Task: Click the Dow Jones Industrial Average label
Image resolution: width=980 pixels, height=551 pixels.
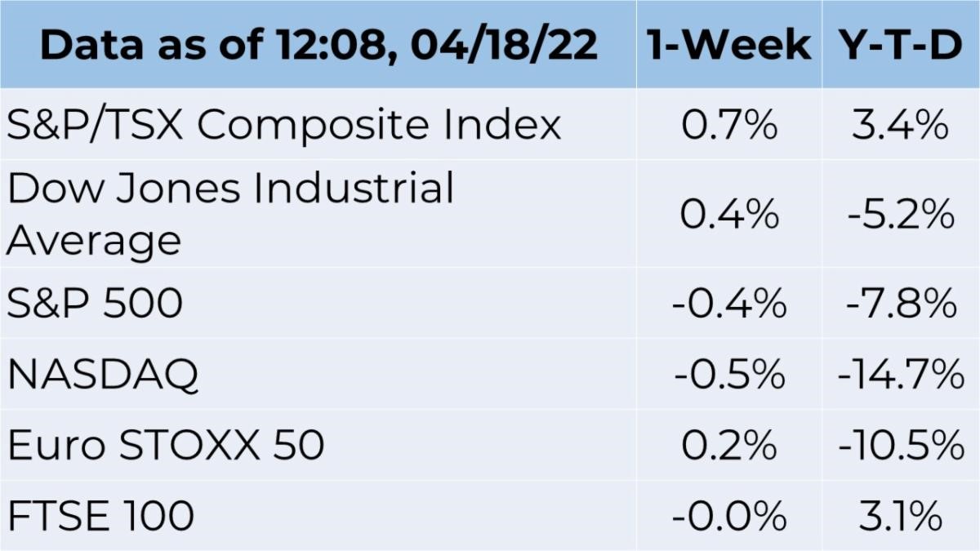Action: click(x=230, y=214)
